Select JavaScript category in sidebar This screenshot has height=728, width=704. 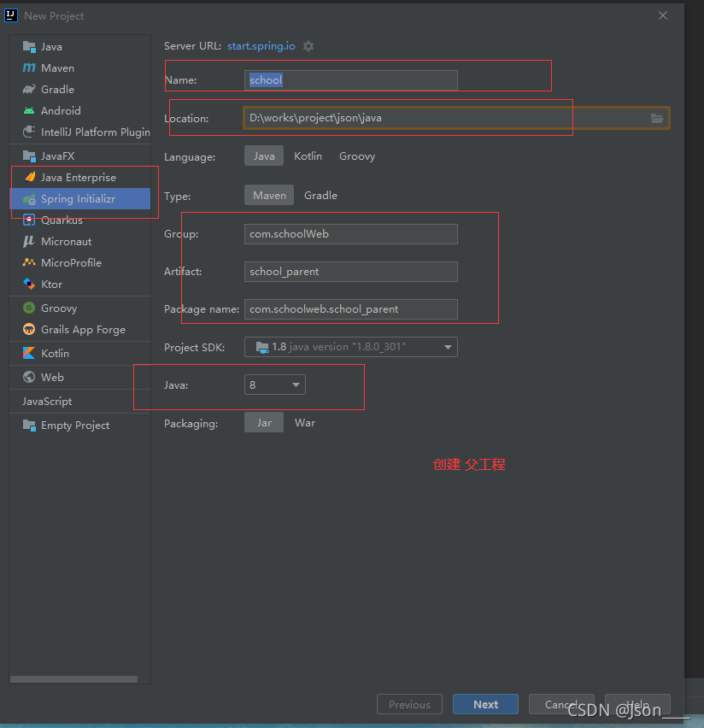tap(79, 401)
